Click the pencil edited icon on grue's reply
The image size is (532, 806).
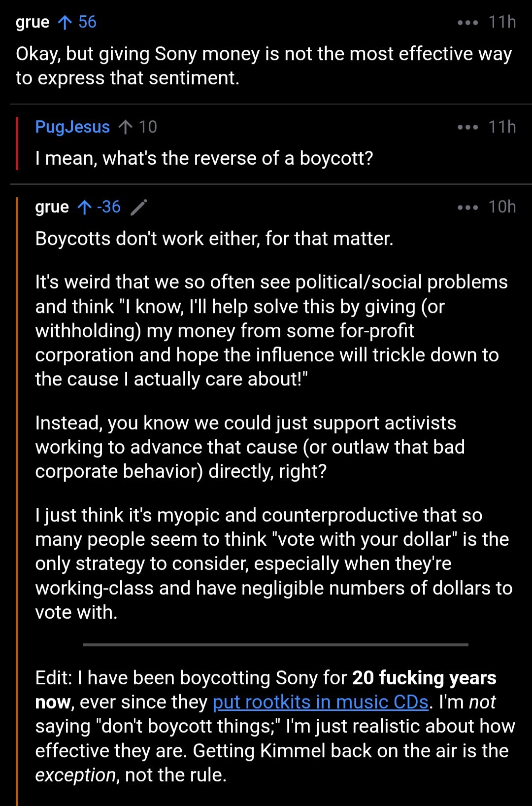coord(139,207)
